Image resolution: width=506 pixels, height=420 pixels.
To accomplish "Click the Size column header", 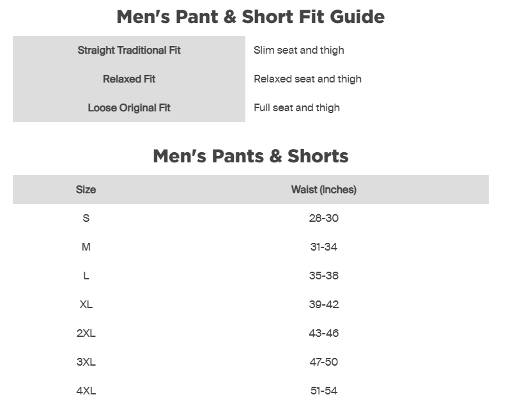I will point(86,189).
